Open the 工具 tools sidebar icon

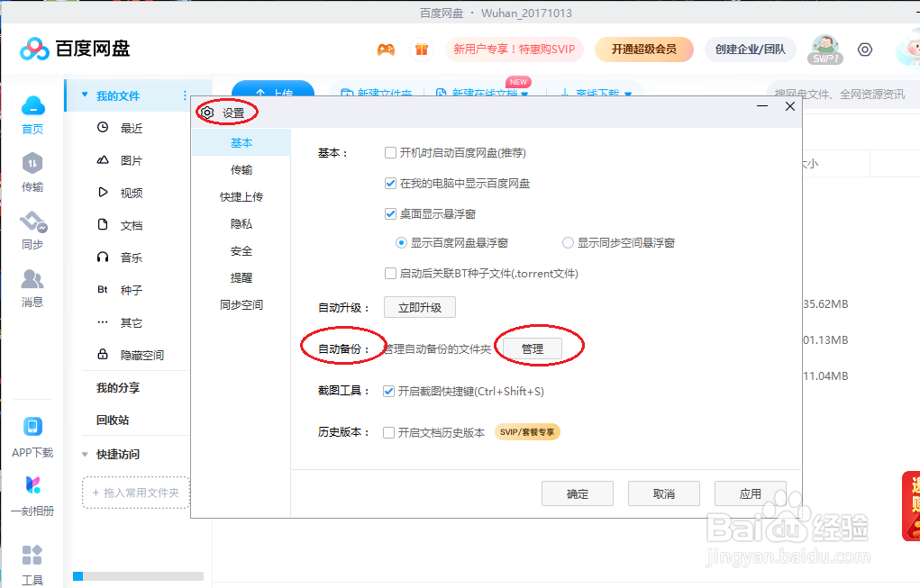click(32, 555)
